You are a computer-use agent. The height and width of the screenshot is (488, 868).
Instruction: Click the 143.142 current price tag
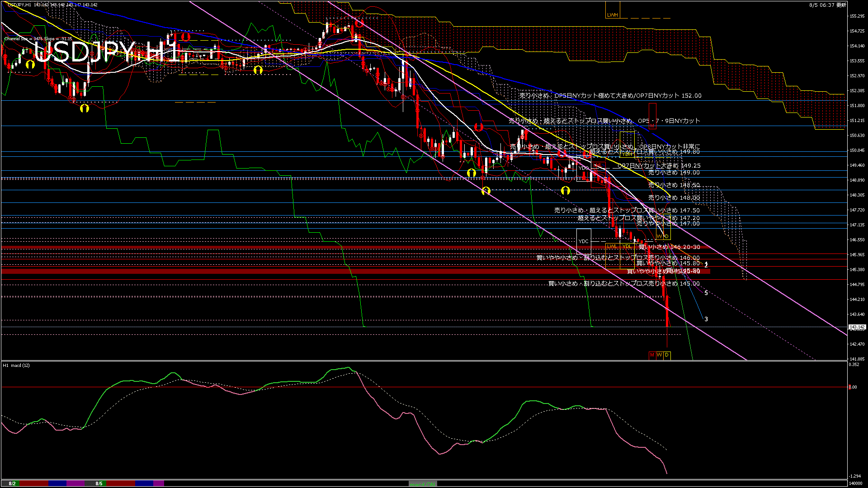pos(857,327)
